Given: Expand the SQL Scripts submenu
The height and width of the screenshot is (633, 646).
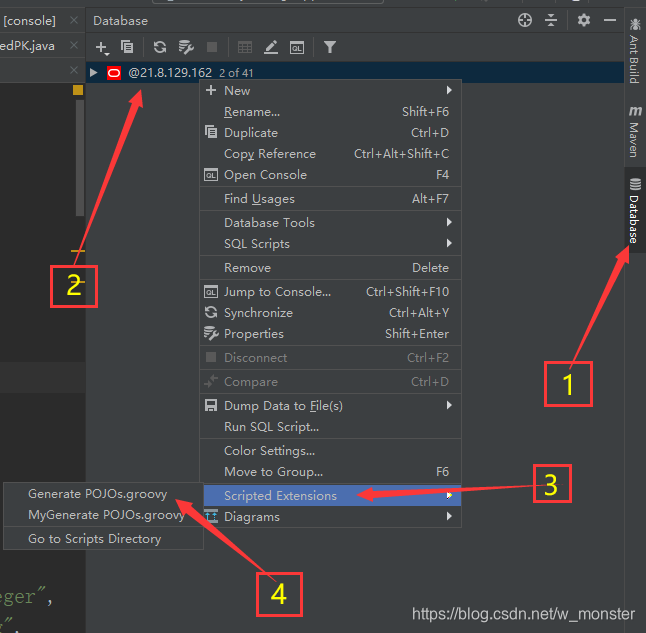Looking at the screenshot, I should coord(330,244).
